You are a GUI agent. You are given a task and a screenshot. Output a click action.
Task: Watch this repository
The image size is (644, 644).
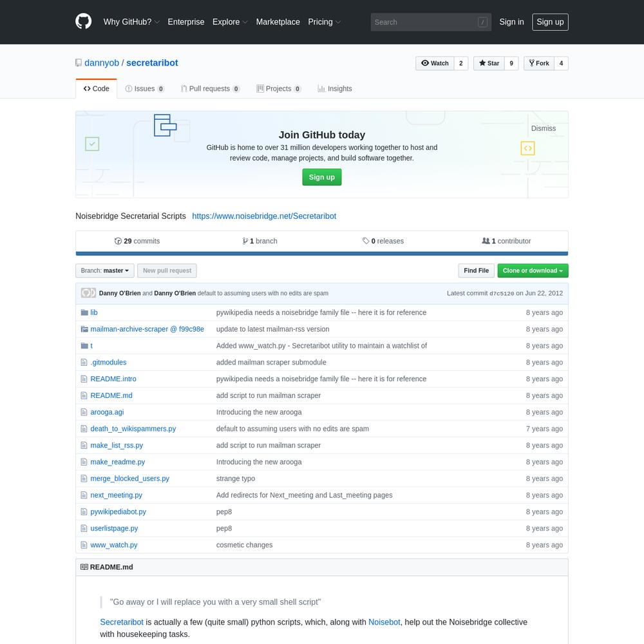(435, 63)
